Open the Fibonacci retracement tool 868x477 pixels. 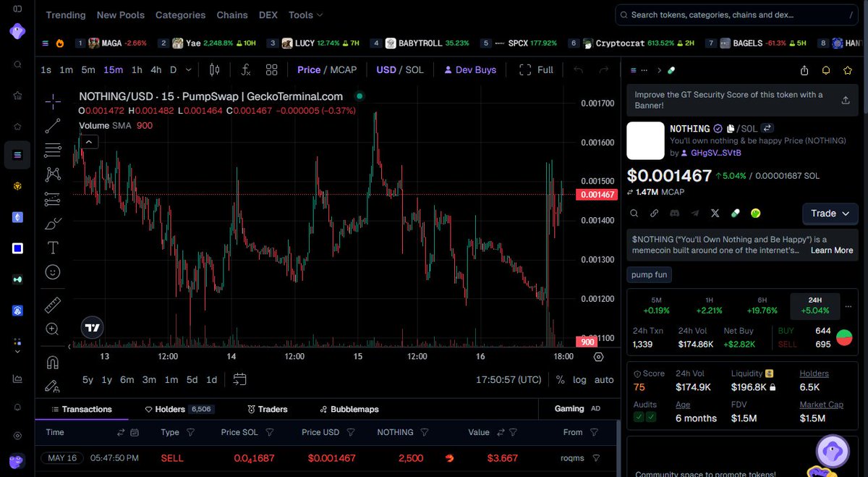pyautogui.click(x=53, y=150)
